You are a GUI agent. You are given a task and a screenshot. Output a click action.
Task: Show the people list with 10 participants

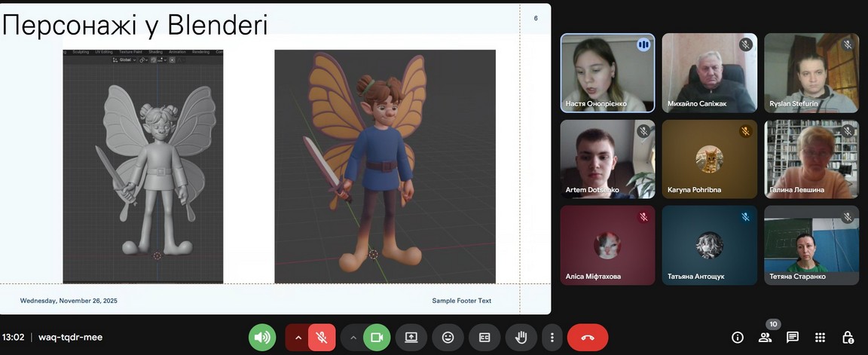[x=765, y=337]
